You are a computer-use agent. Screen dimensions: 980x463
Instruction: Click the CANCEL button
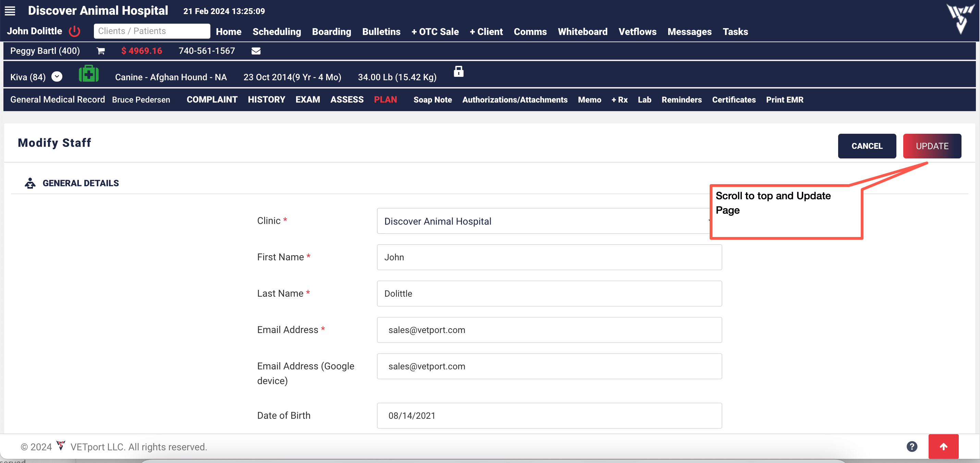tap(867, 146)
